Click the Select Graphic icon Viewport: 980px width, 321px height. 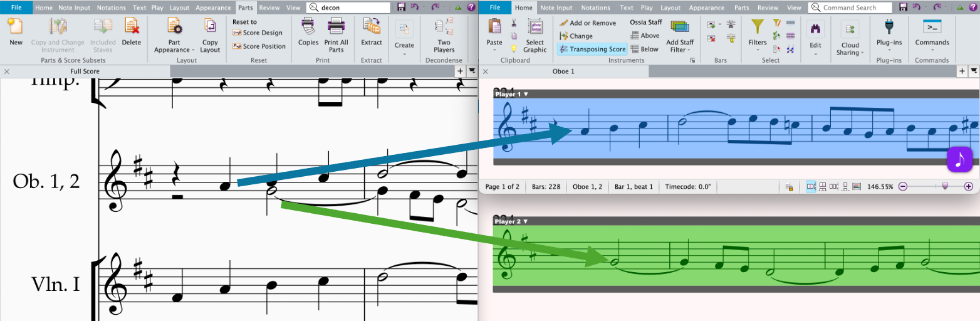coord(534,29)
